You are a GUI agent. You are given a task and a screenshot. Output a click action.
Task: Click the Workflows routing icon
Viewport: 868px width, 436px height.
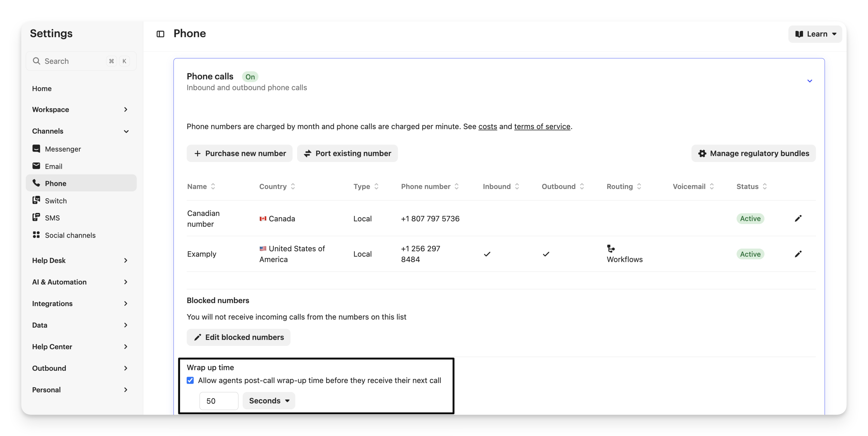611,249
